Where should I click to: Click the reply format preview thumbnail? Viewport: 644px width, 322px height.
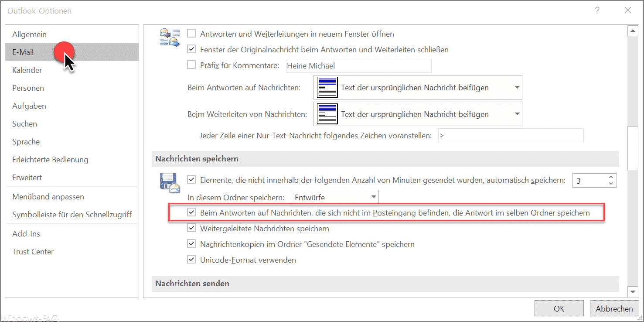pos(327,87)
